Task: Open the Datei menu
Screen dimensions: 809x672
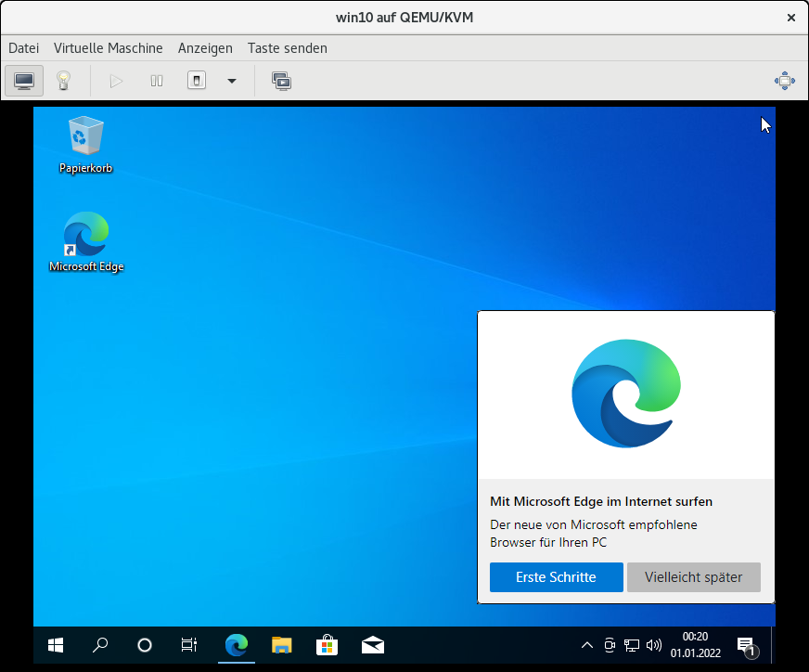Action: pyautogui.click(x=24, y=48)
